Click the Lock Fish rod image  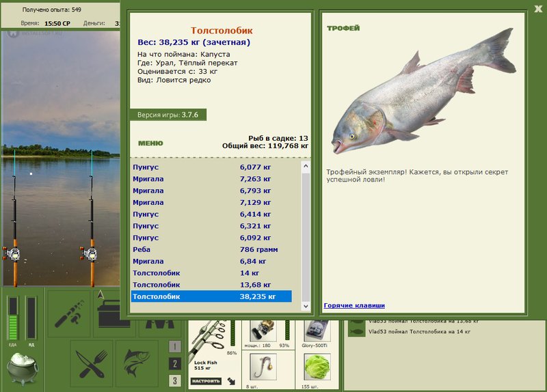(209, 339)
